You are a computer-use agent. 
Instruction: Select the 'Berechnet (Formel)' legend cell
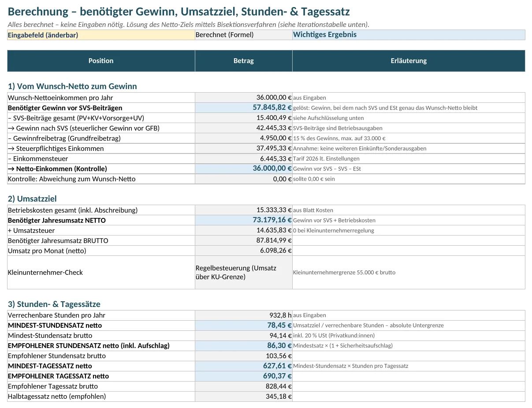tap(244, 35)
